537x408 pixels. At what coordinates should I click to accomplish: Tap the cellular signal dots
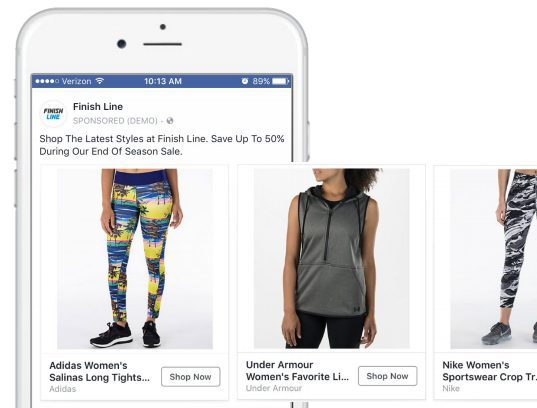point(47,81)
